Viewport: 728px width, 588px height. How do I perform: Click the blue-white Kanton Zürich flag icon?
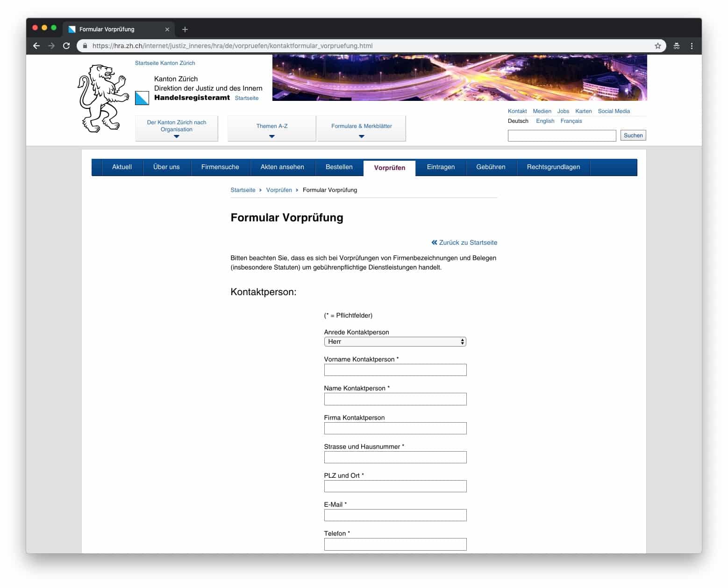pyautogui.click(x=142, y=98)
